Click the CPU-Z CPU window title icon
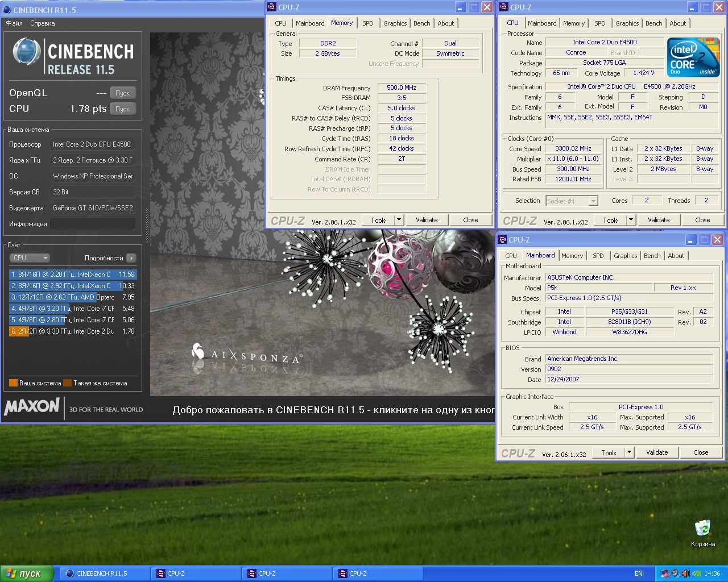Viewport: 728px width, 582px height. (504, 7)
